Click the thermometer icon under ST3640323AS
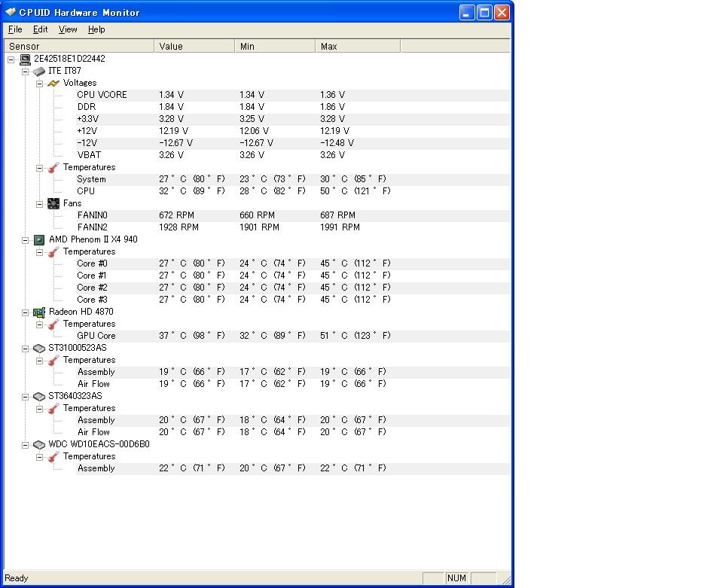The height and width of the screenshot is (588, 717). 53,408
